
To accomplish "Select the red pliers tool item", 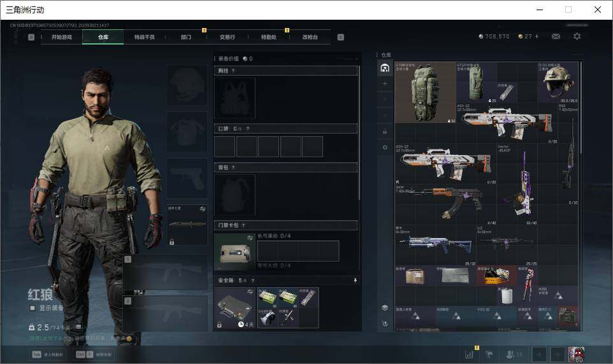I will click(528, 286).
